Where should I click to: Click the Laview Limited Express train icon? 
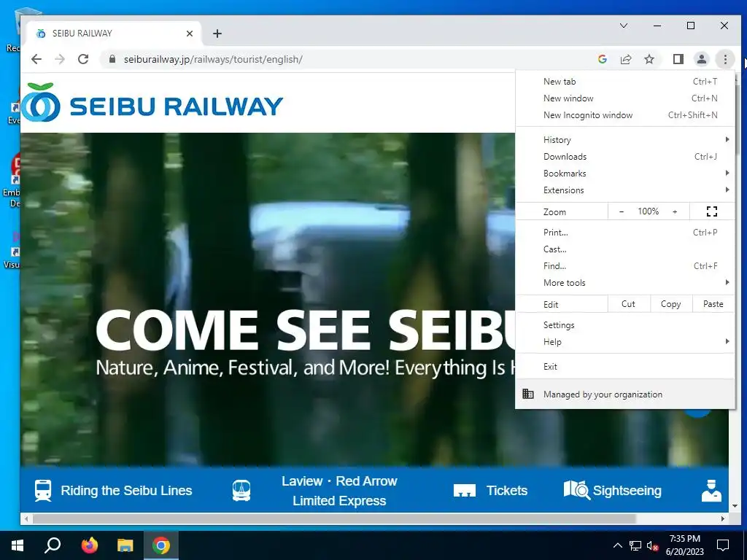pyautogui.click(x=241, y=491)
